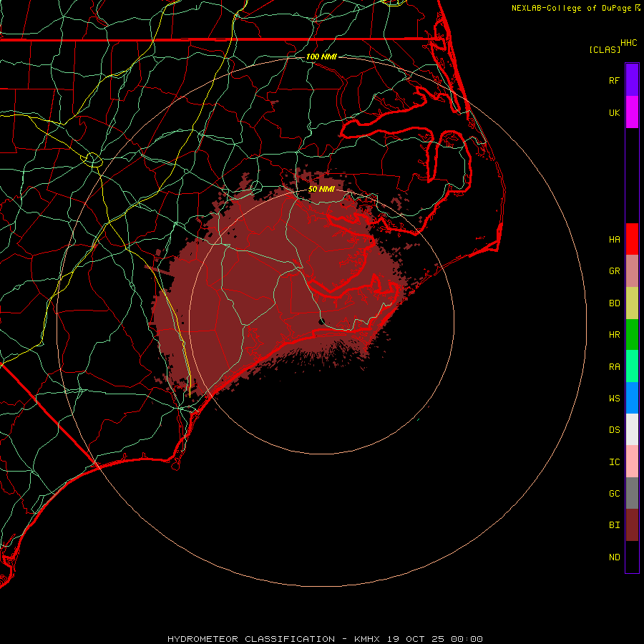The height and width of the screenshot is (644, 644).
Task: Click the RA light green legend swatch
Action: 632,366
